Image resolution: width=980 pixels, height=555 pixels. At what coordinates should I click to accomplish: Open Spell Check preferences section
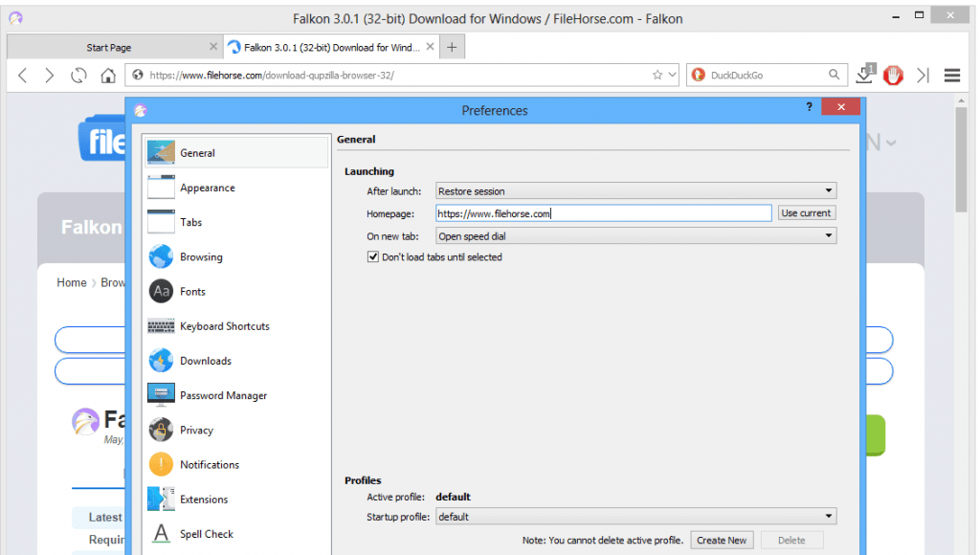tap(237, 534)
